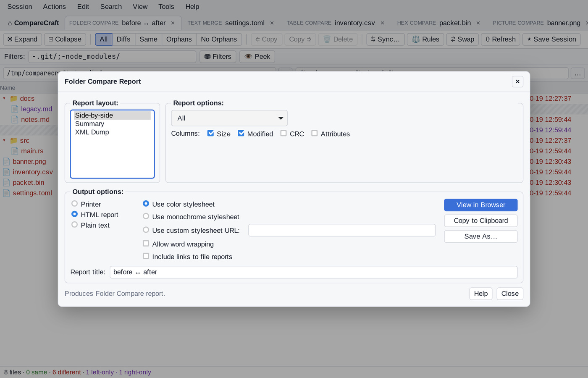Screen dimensions: 588x378
Task: Close the before ↔ after folder compare tab
Action: coord(173,23)
